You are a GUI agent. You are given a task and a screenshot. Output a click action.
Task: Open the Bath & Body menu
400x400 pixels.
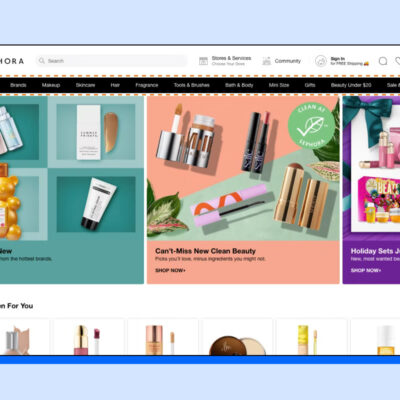[239, 85]
